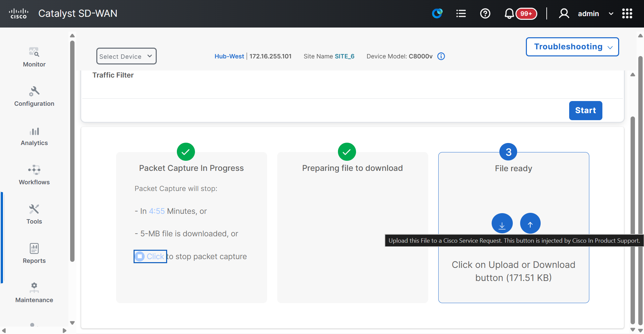The height and width of the screenshot is (334, 644).
Task: View SITE_6 site details
Action: (x=345, y=56)
